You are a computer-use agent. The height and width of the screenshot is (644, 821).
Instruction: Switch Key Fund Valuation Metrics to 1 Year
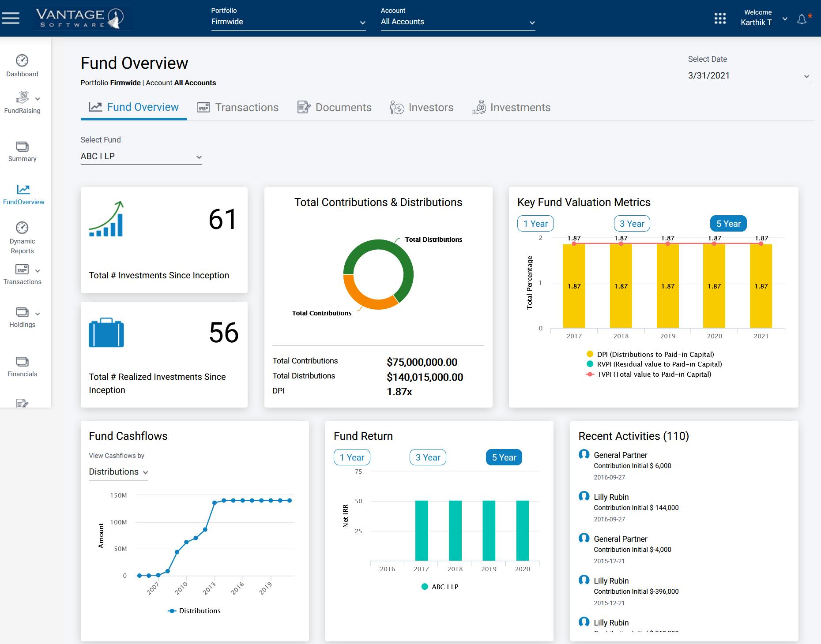(x=535, y=224)
